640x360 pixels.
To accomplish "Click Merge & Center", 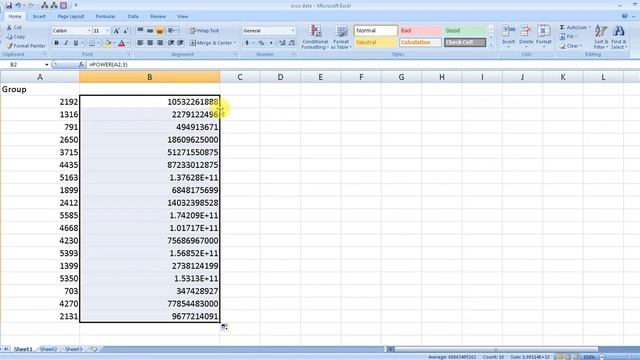I will point(211,43).
